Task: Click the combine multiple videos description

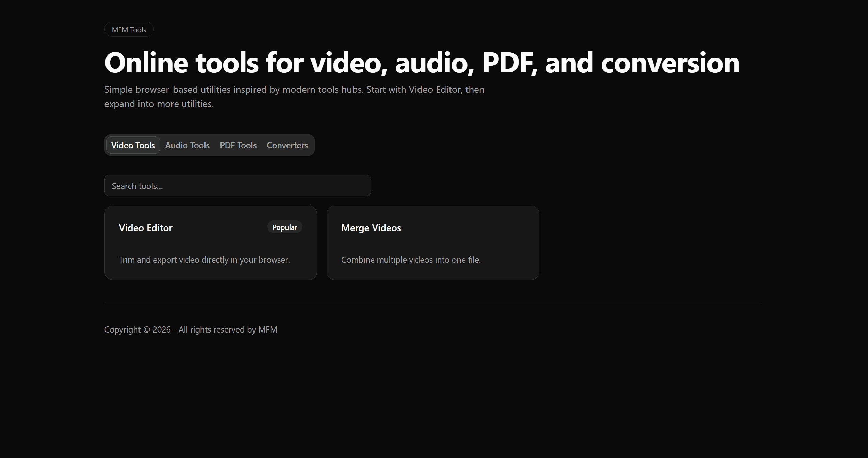Action: [x=411, y=259]
